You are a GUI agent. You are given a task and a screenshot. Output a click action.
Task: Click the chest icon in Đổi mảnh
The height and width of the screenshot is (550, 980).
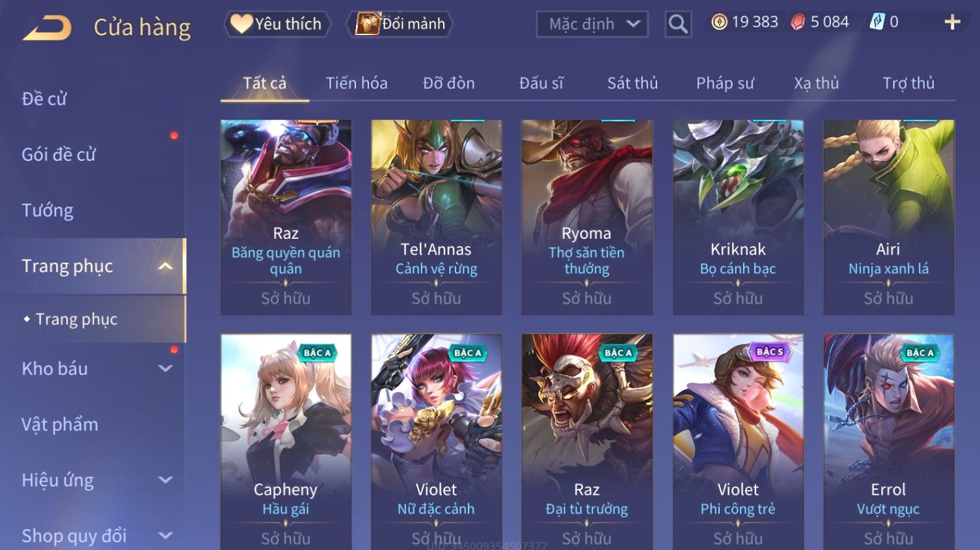[x=368, y=24]
